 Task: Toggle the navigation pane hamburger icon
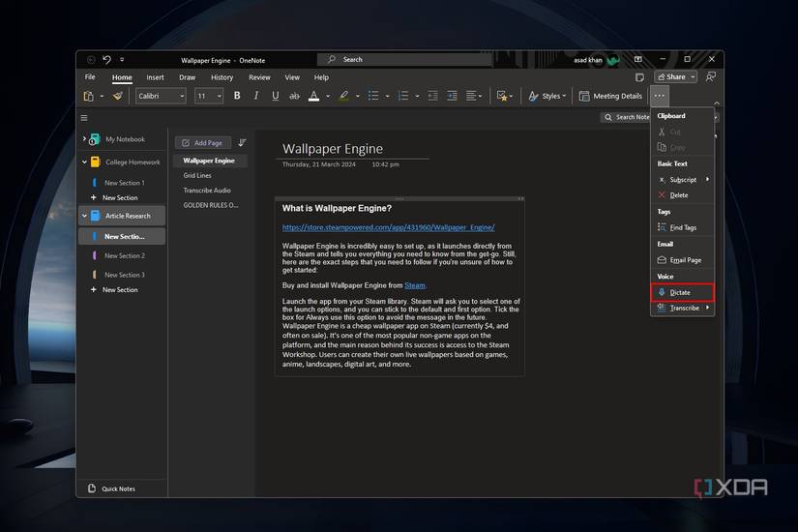click(x=84, y=118)
